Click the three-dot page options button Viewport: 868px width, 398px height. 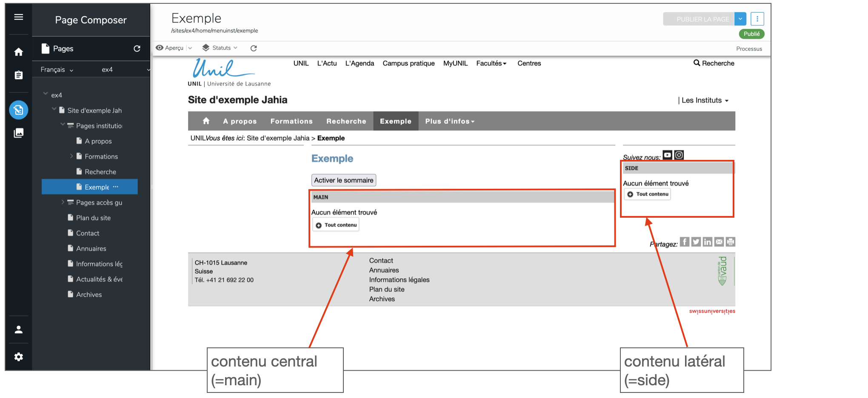point(757,19)
